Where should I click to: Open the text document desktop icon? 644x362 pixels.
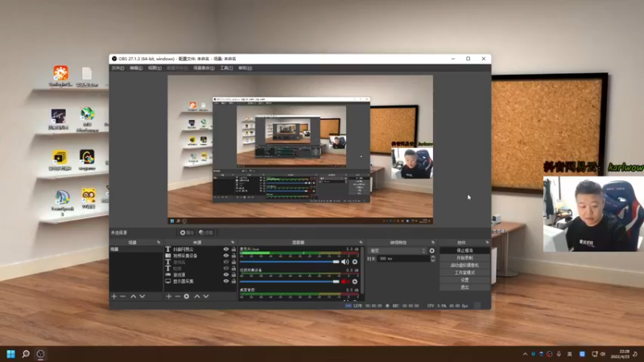click(87, 76)
